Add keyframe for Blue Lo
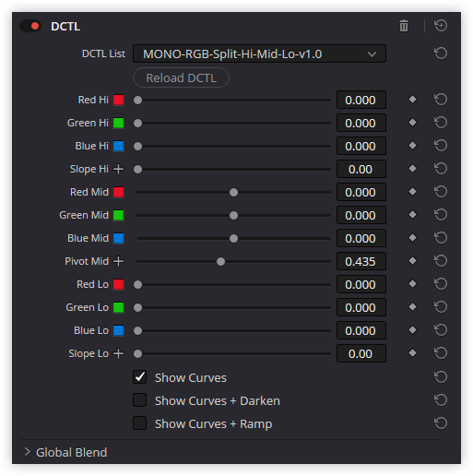473x476 pixels. (x=412, y=330)
